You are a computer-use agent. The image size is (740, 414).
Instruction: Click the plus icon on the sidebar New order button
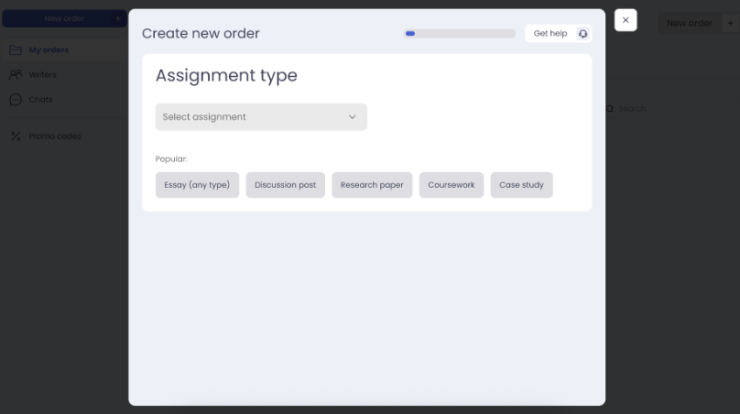pyautogui.click(x=118, y=19)
